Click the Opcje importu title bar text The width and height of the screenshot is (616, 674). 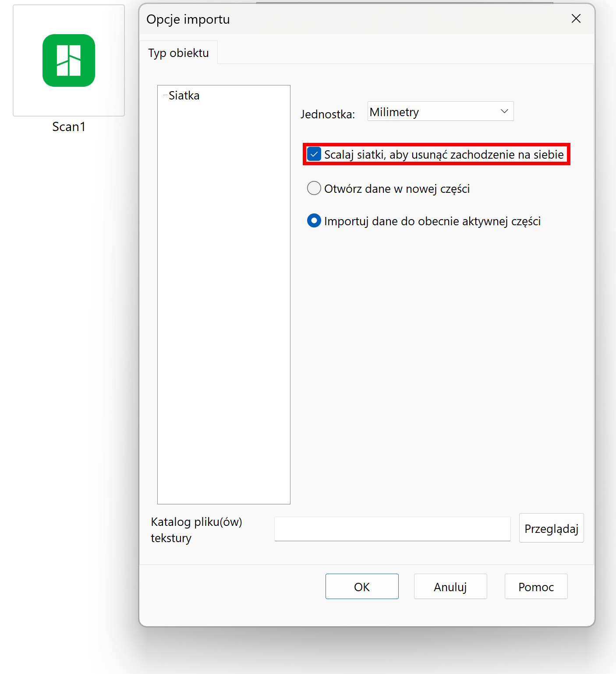[188, 19]
